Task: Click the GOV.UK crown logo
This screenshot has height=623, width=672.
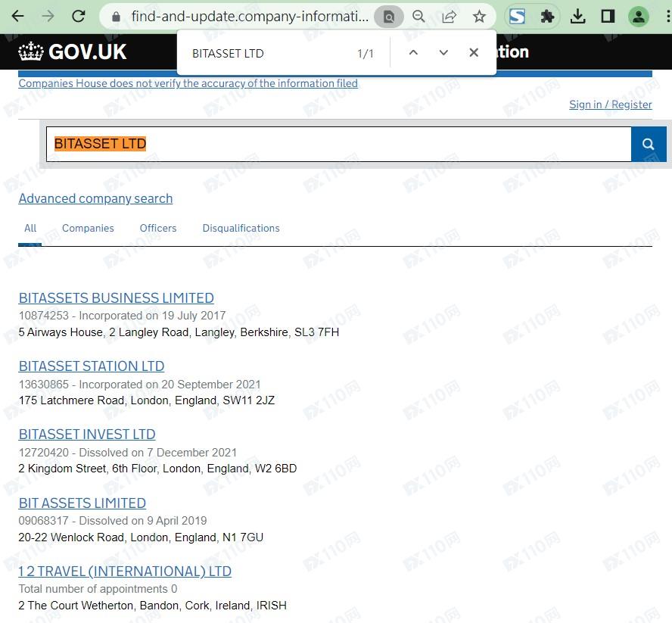Action: coord(73,52)
